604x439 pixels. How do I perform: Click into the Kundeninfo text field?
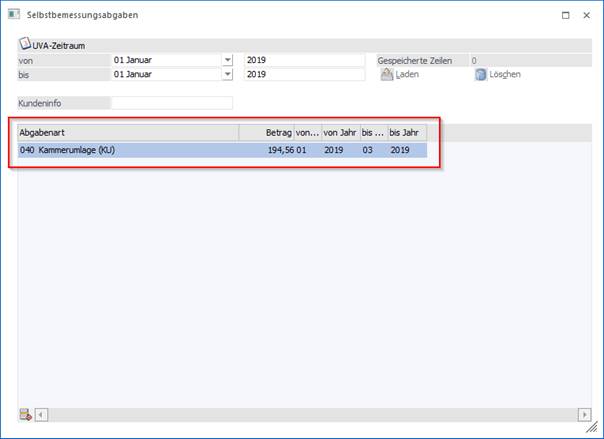(x=171, y=102)
